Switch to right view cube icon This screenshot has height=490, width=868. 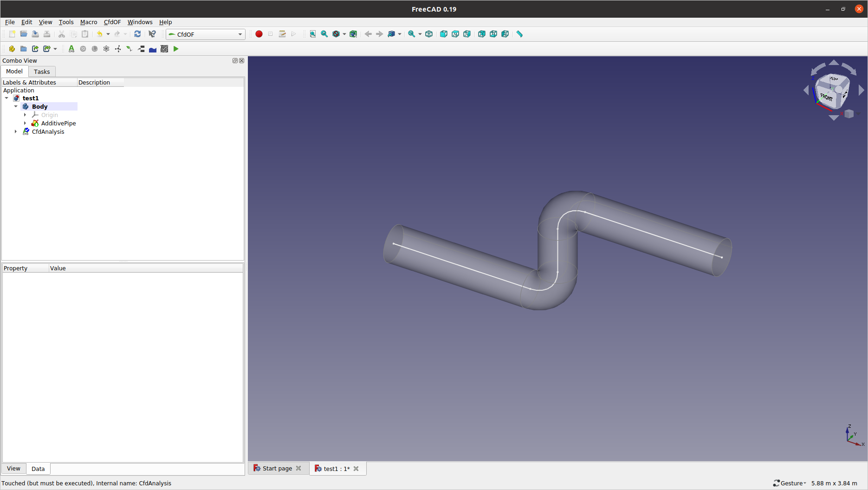pos(467,34)
